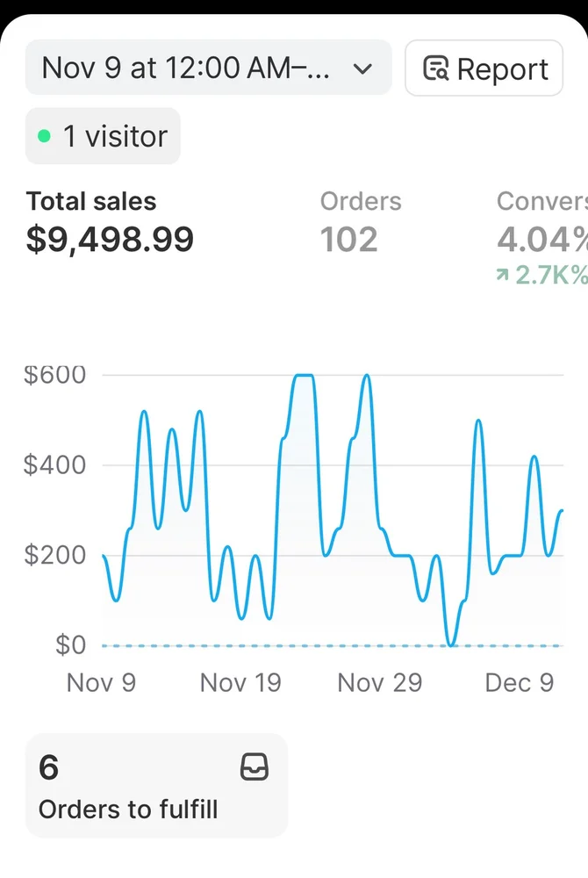
Task: Click the tallest peak of the sales chart
Action: click(x=303, y=376)
